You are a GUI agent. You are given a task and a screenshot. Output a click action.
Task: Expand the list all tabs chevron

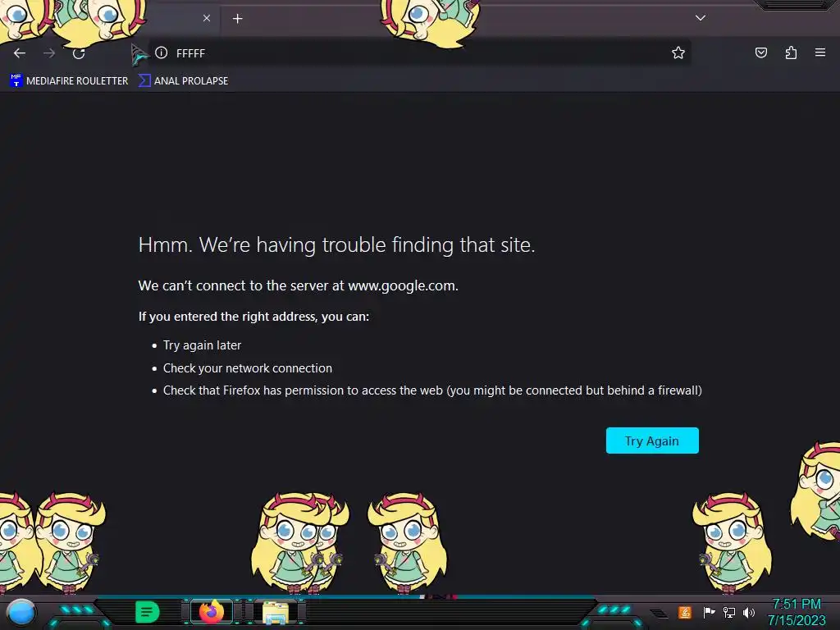pos(701,18)
